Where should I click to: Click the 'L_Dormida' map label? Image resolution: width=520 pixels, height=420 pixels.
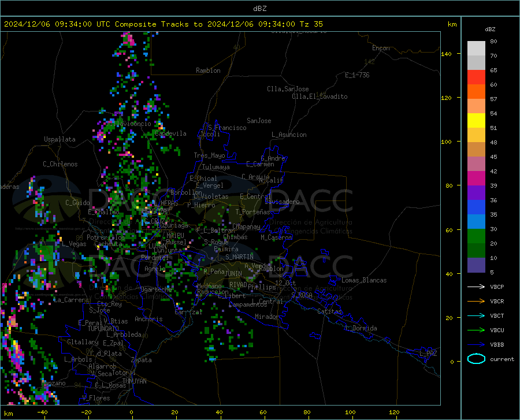361,328
